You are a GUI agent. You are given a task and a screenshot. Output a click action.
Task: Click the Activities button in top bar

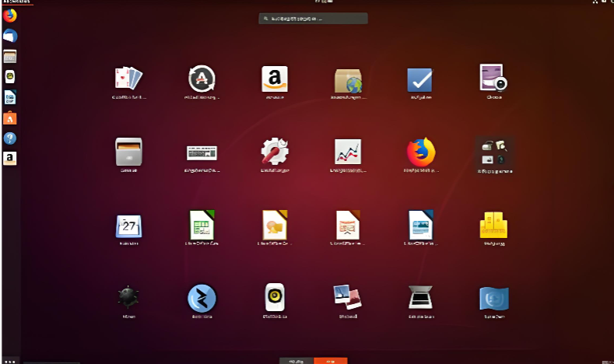click(x=16, y=2)
